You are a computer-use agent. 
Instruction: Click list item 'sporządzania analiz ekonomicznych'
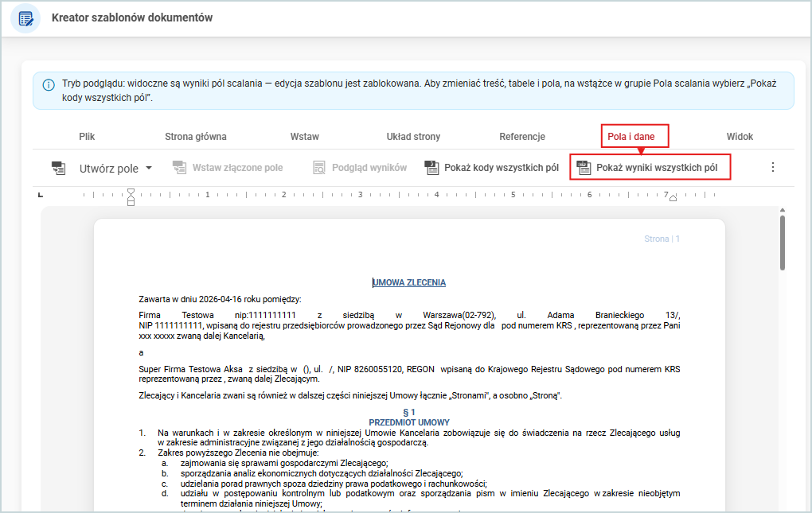pyautogui.click(x=322, y=473)
